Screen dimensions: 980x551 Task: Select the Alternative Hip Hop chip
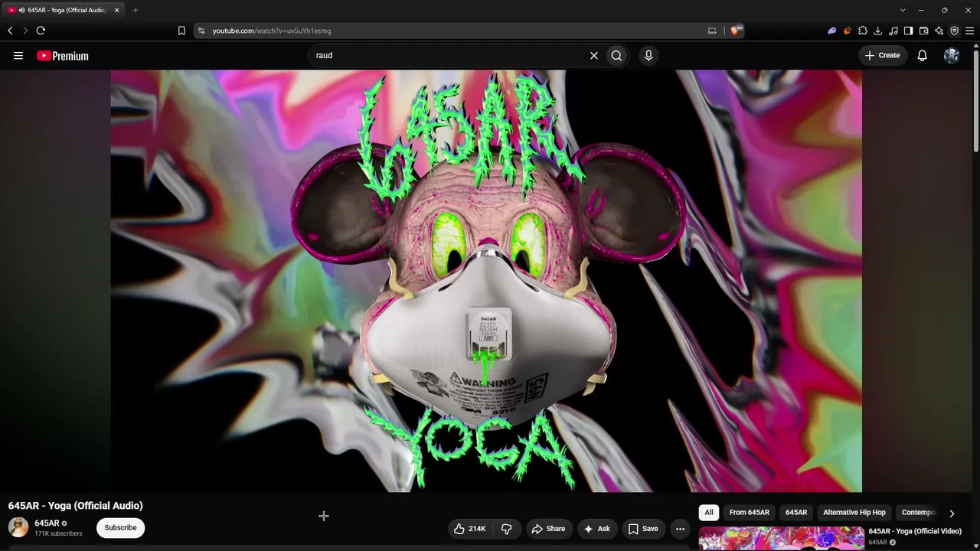point(854,513)
